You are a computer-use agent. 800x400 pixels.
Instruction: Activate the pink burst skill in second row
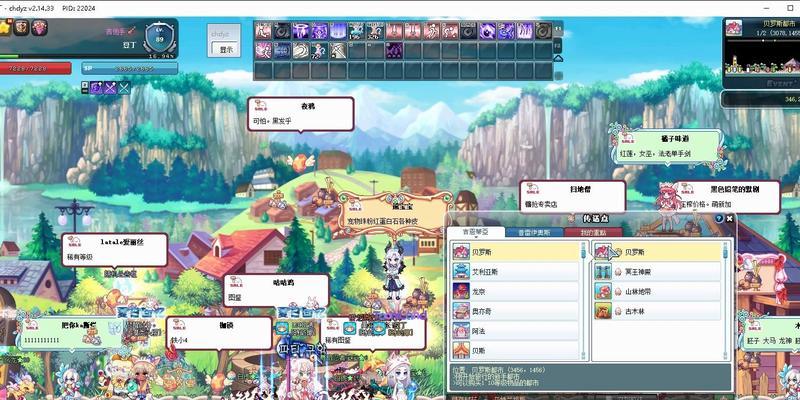263,51
